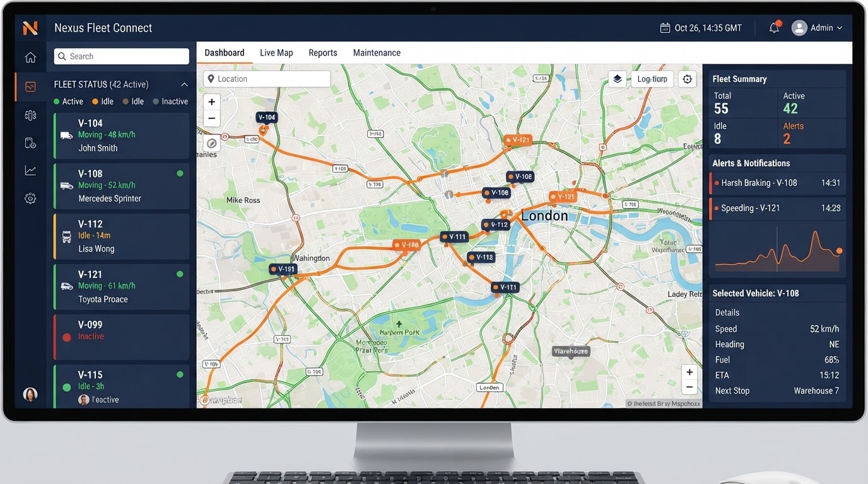Click the orange endpoint dot on alerts chart
This screenshot has width=868, height=484.
click(x=839, y=251)
